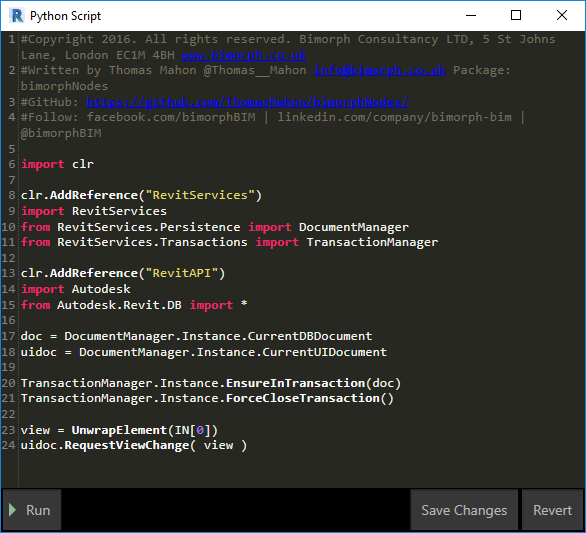Place cursor in UnwrapElement(IN[0]) line

[x=119, y=430]
